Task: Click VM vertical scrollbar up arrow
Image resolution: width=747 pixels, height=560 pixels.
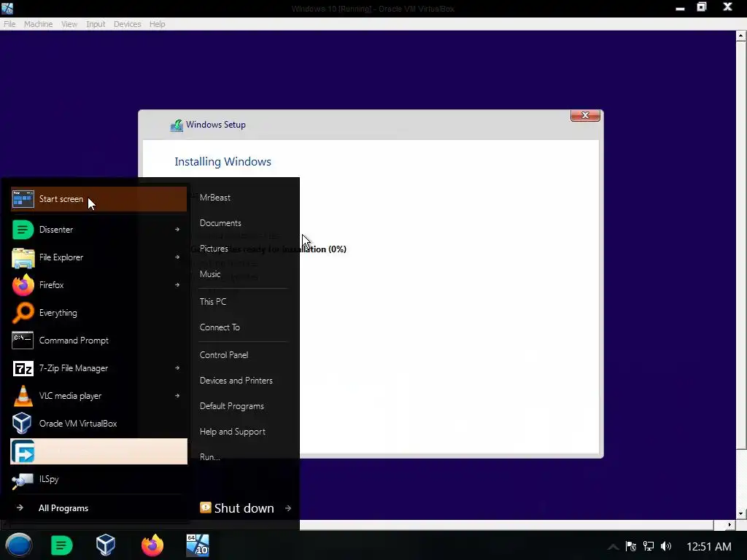Action: click(x=741, y=36)
